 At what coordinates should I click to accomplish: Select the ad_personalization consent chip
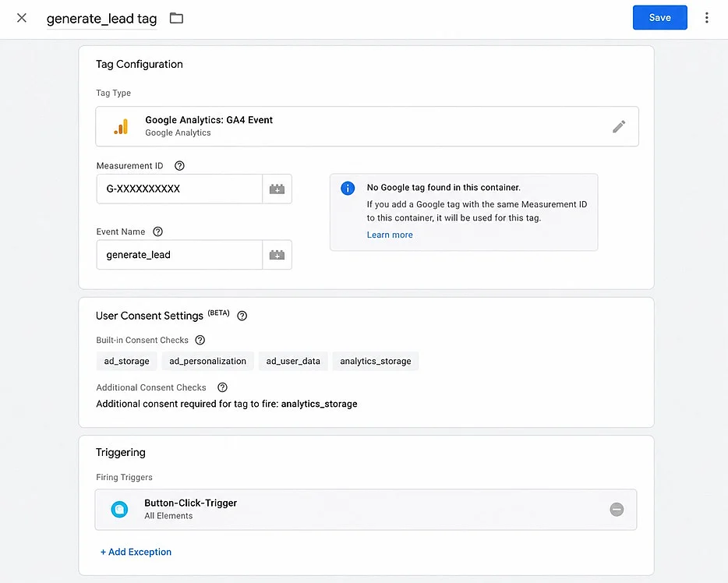pos(207,361)
